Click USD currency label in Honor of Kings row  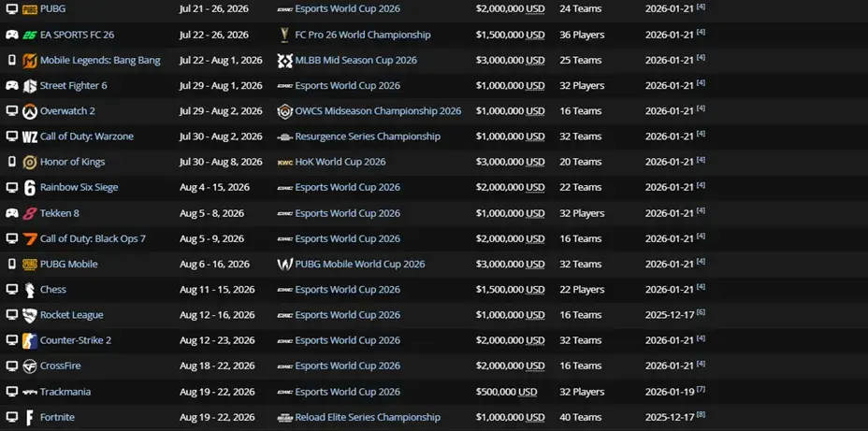[535, 162]
